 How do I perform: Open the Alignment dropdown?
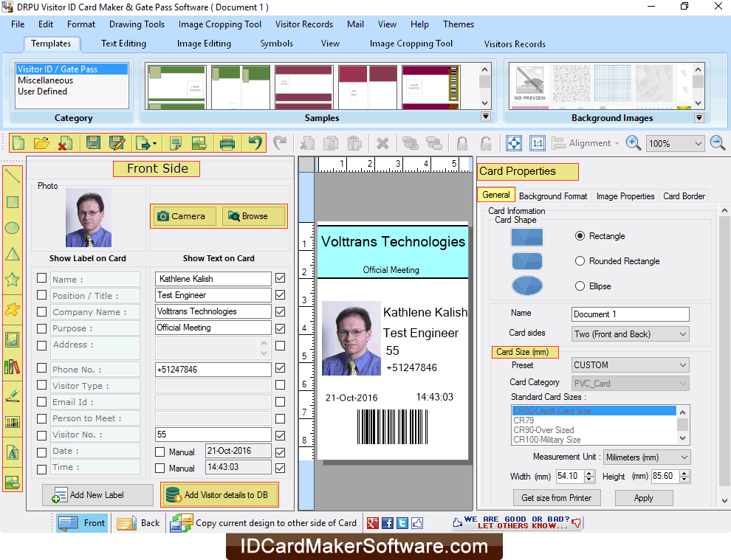point(586,143)
